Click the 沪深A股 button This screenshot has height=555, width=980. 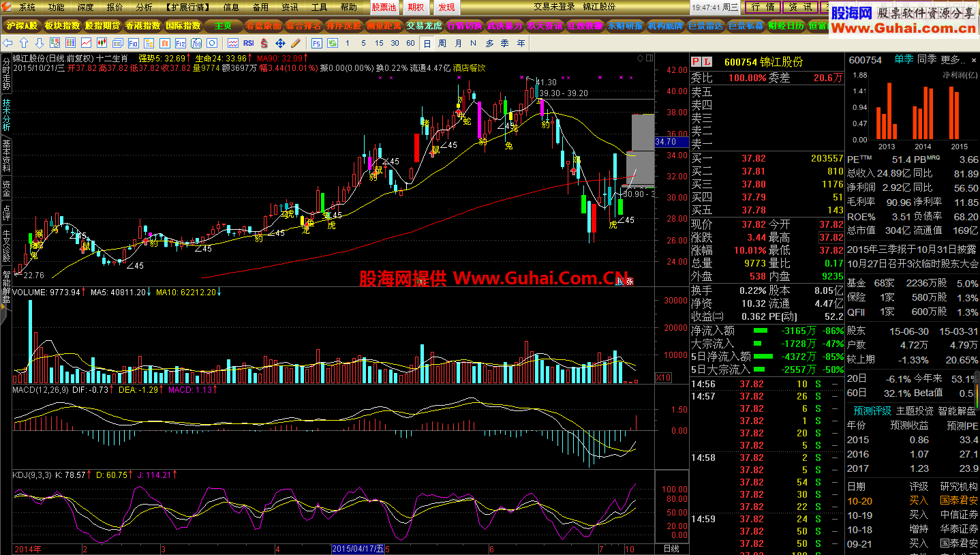coord(22,26)
